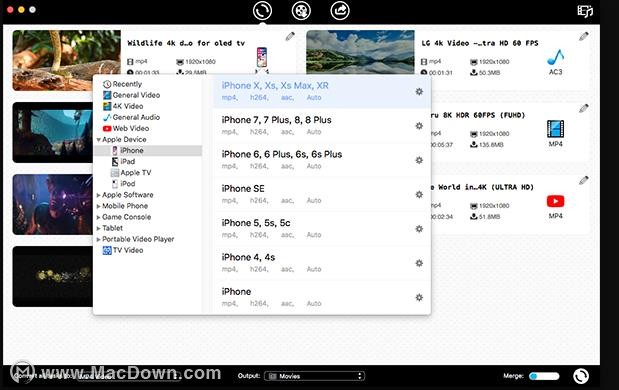Open settings gear for iPhone 6, 6s preset
Viewport: 619px width, 390px height.
[x=419, y=160]
